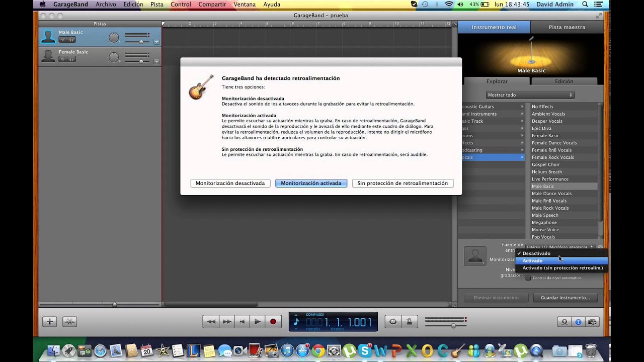Click the Male Basic pan knob
The image size is (644, 362).
point(114,37)
